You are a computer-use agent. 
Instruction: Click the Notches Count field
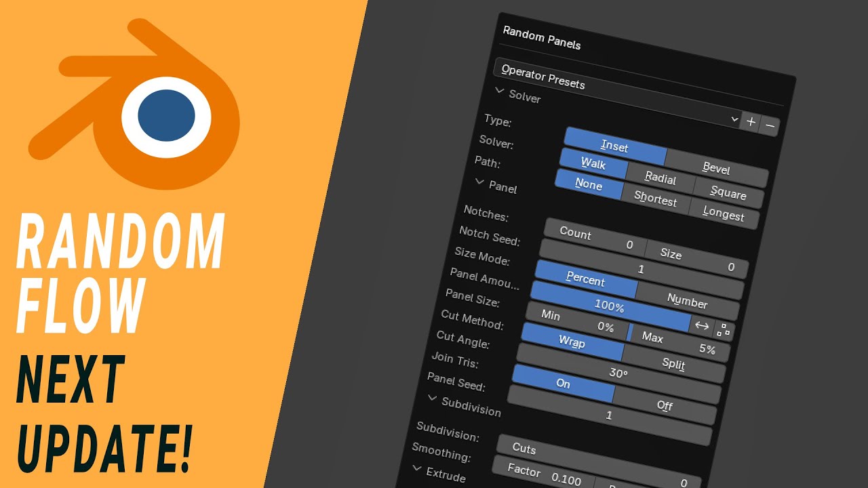pos(595,239)
